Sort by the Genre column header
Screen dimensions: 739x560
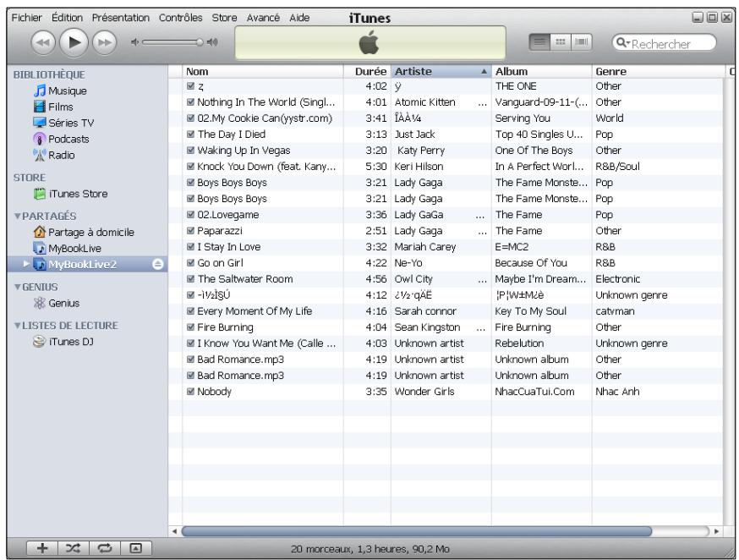(660, 72)
